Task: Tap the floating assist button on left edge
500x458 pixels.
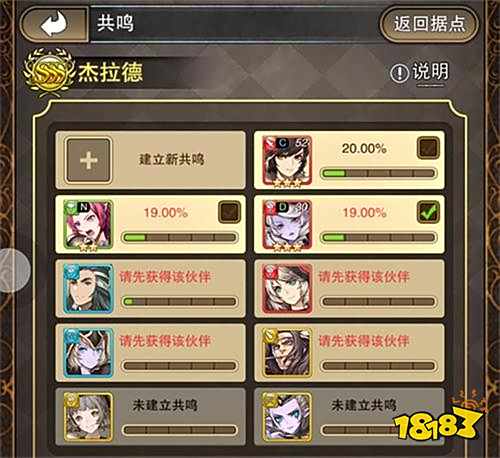Action: (x=13, y=270)
